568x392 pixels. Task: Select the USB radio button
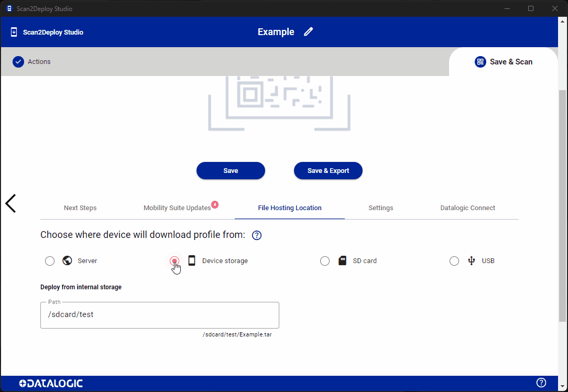point(454,261)
